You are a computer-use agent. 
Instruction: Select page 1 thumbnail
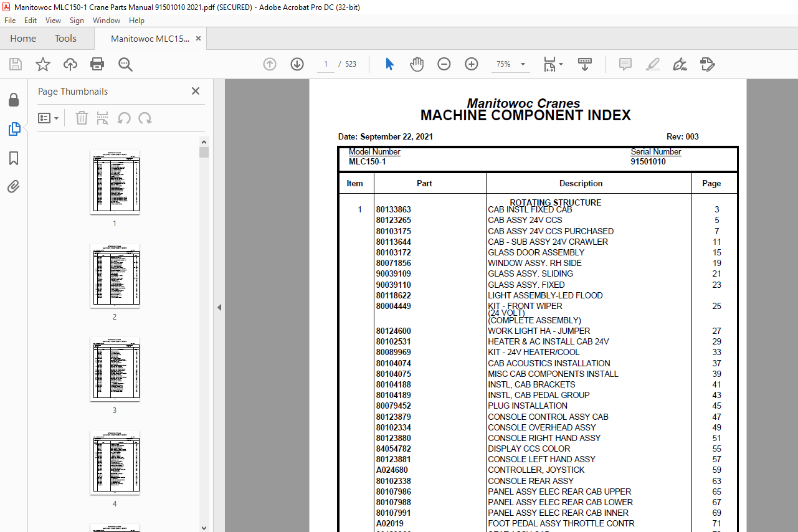pos(115,182)
